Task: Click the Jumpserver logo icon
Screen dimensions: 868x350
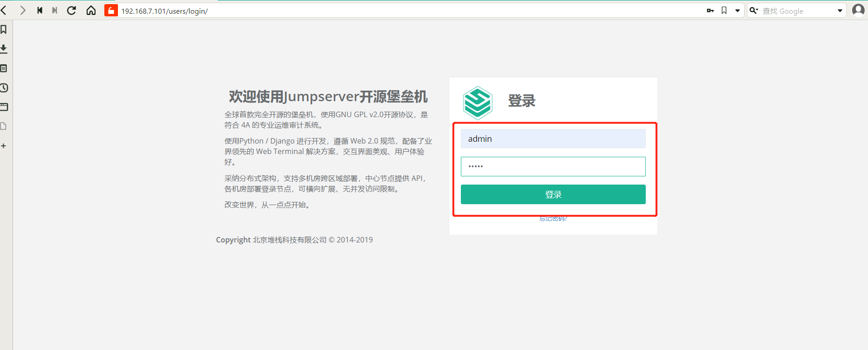Action: 477,103
